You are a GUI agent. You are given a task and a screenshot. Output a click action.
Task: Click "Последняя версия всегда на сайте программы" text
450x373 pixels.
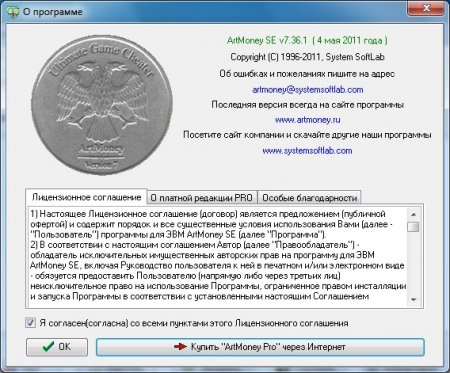pyautogui.click(x=307, y=105)
